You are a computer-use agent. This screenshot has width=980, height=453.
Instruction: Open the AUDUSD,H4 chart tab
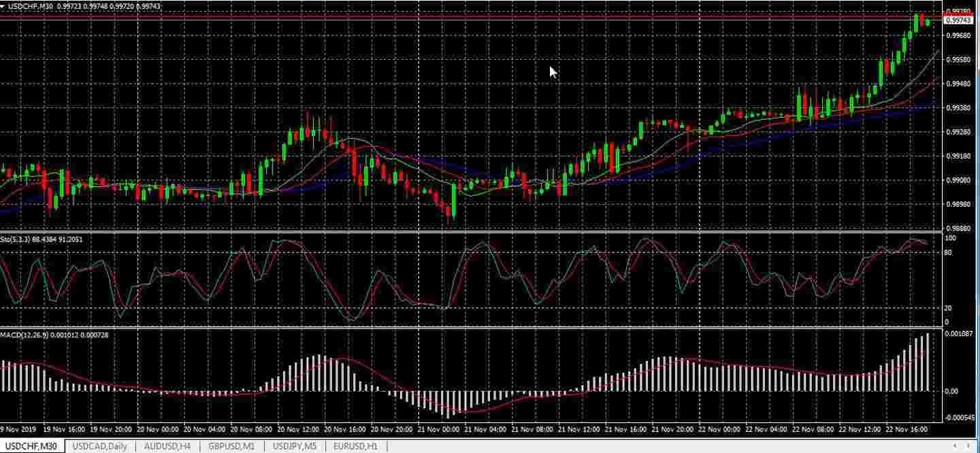[167, 446]
